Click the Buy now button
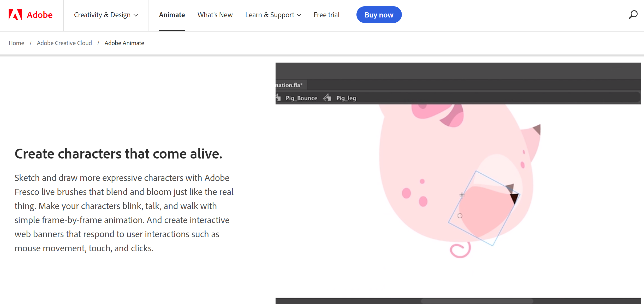Viewport: 644px width, 304px height. tap(379, 15)
